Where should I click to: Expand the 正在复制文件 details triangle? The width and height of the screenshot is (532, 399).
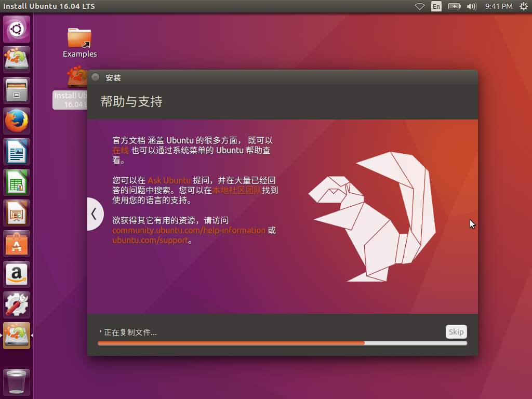point(100,331)
